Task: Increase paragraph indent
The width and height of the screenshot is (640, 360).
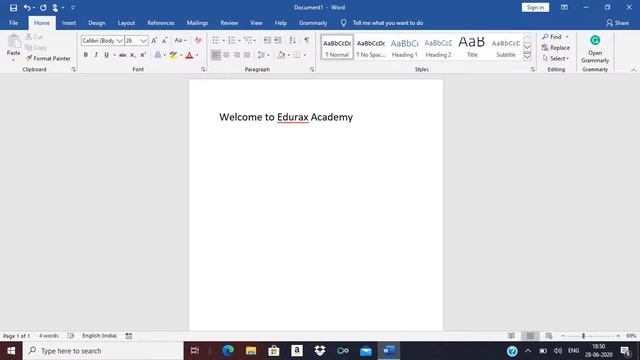Action: 278,40
